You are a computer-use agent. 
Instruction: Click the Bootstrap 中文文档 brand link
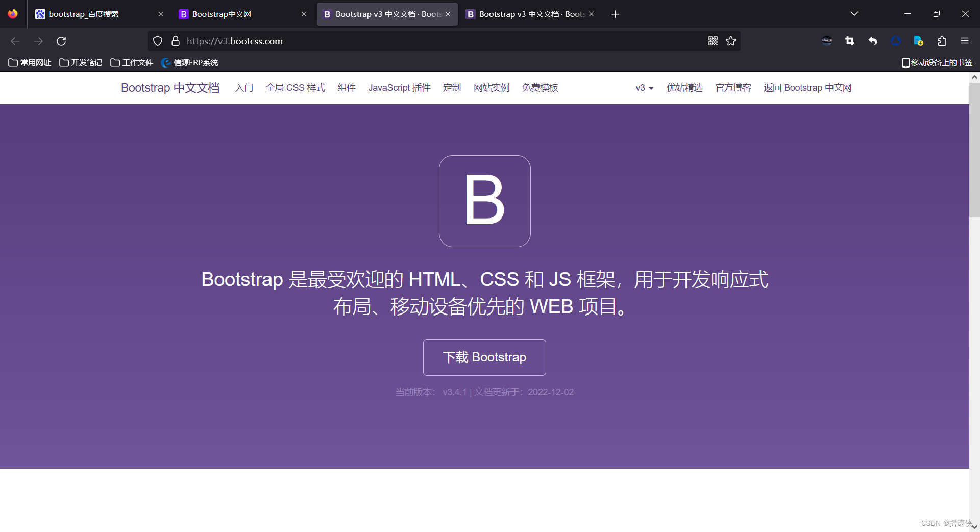(x=170, y=88)
